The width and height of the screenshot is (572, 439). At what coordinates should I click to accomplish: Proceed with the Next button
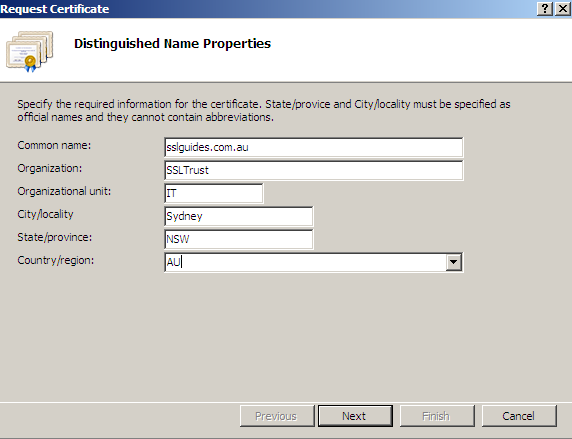[x=355, y=416]
